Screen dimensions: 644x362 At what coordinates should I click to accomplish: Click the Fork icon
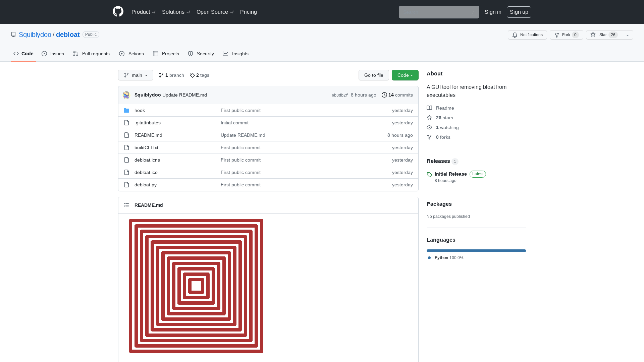(556, 35)
